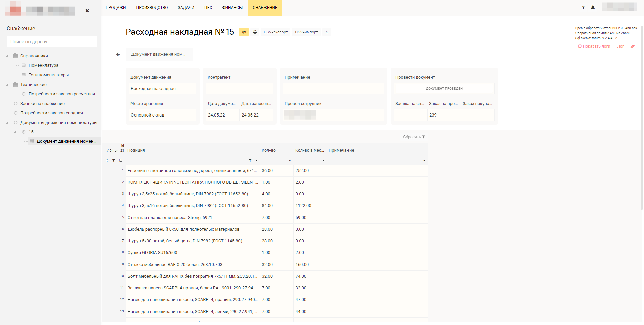The width and height of the screenshot is (644, 325).
Task: Click the empty Примечание field in header
Action: (x=333, y=89)
